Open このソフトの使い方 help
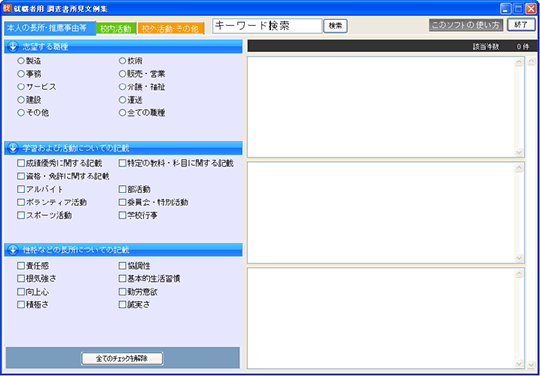This screenshot has height=376, width=540. (466, 25)
